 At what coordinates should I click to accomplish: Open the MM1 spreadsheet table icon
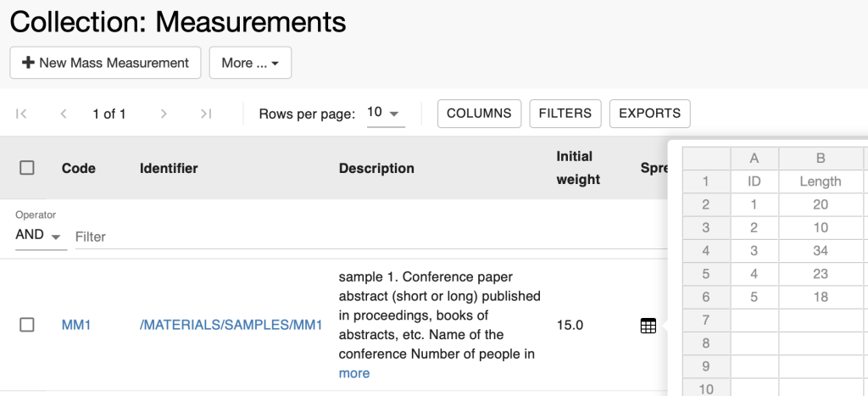(648, 326)
